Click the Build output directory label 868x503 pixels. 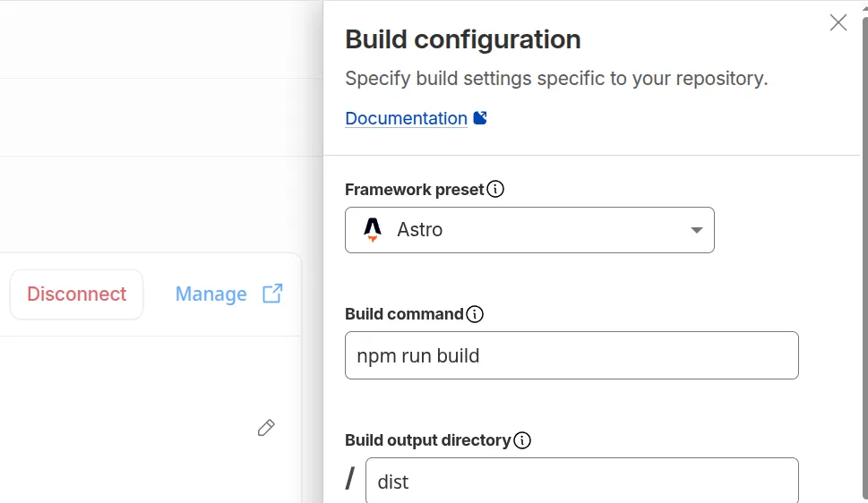click(428, 440)
